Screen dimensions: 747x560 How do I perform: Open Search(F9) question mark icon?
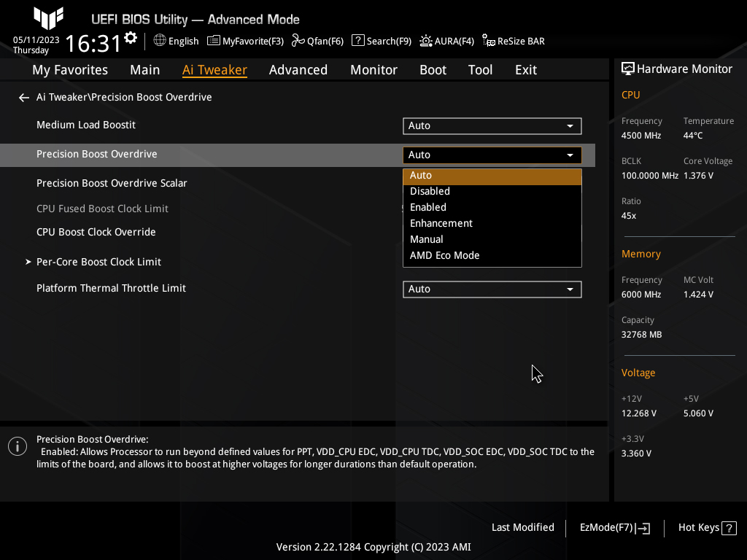coord(357,41)
